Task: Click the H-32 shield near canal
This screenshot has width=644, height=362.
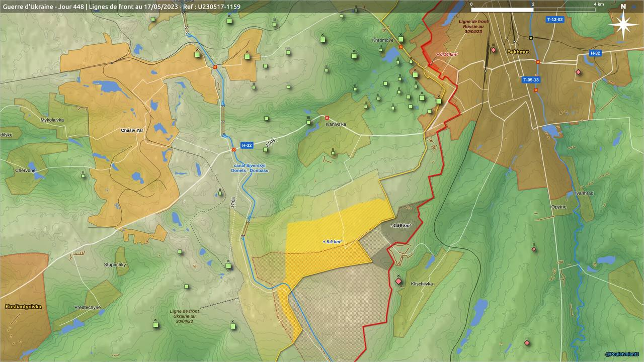Action: 247,145
